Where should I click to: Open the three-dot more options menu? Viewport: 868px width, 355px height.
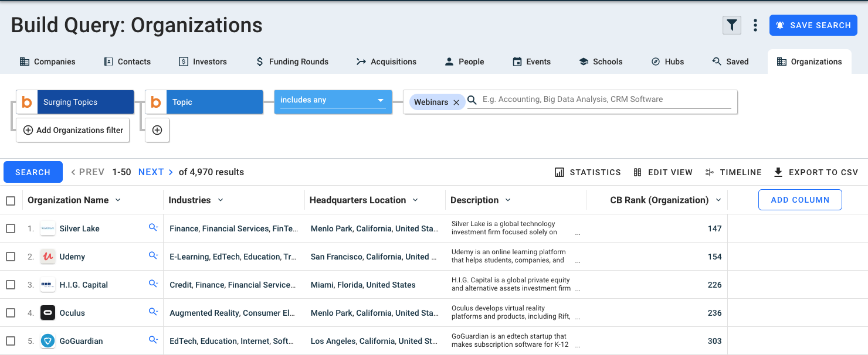click(x=755, y=25)
